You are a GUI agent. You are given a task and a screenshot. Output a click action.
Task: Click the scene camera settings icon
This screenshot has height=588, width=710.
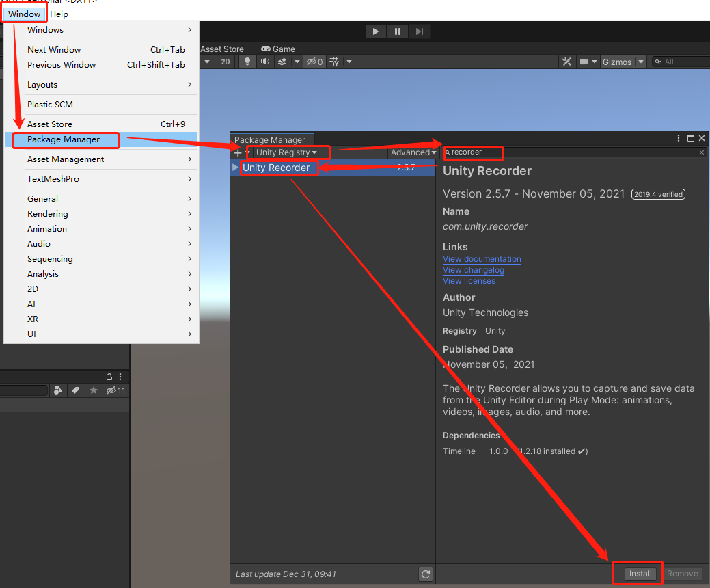pos(584,62)
